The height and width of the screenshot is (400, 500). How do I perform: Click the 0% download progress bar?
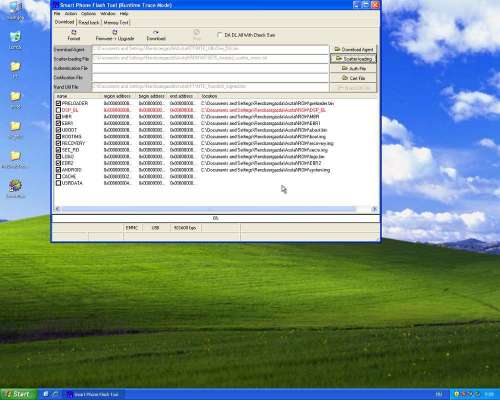216,218
